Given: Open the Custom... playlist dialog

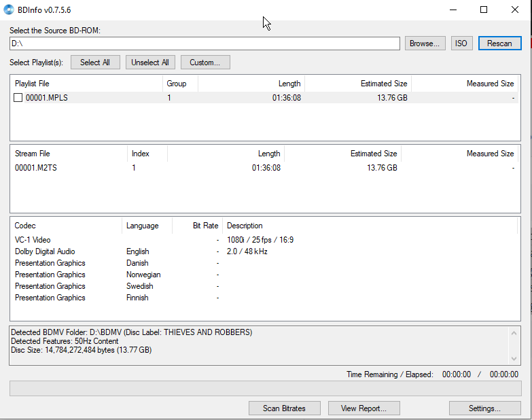Looking at the screenshot, I should 205,63.
